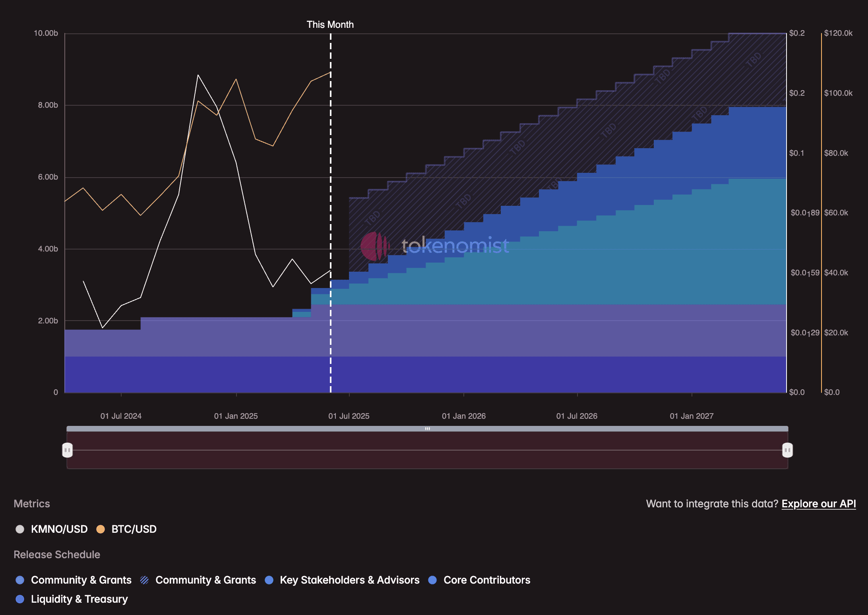The width and height of the screenshot is (868, 615).
Task: Click the KMNO/USD label text
Action: point(59,529)
